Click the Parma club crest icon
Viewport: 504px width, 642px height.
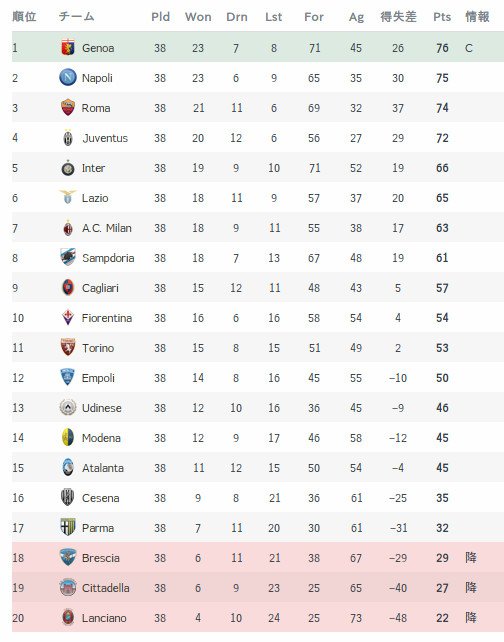pos(68,527)
